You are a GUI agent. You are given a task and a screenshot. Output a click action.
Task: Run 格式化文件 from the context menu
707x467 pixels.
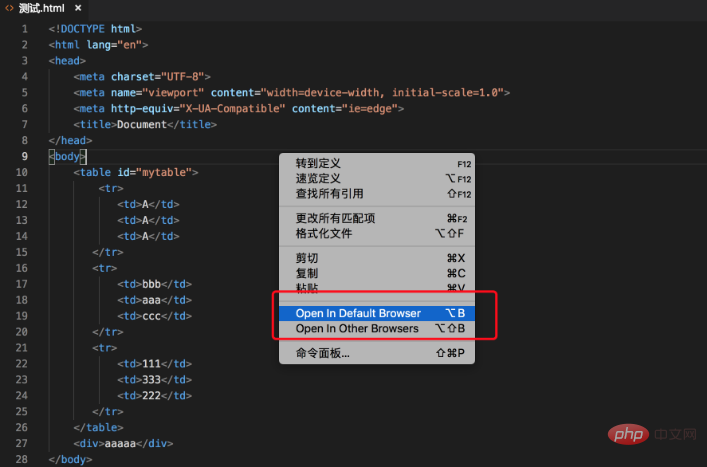click(x=323, y=233)
